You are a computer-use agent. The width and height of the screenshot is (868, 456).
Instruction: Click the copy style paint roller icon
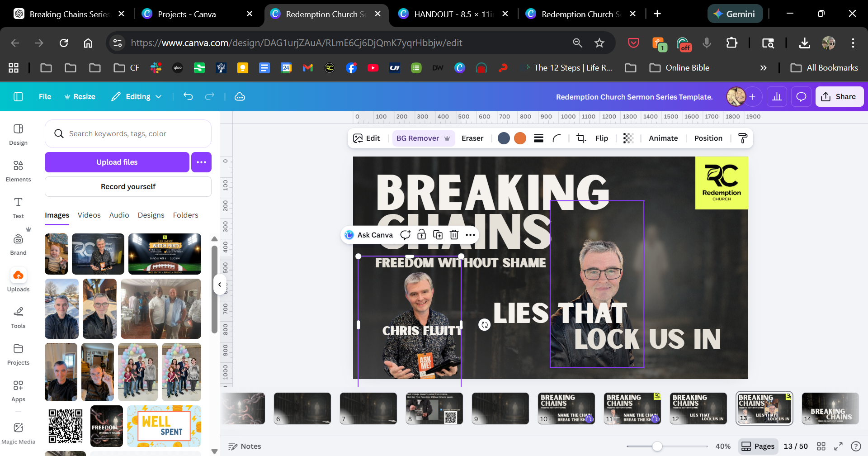coord(742,138)
